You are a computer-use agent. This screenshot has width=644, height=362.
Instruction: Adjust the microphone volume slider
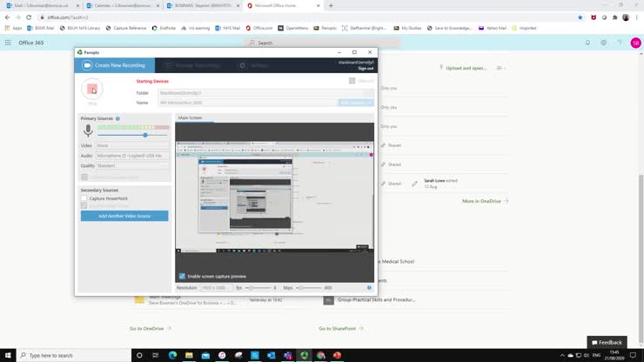[x=145, y=135]
